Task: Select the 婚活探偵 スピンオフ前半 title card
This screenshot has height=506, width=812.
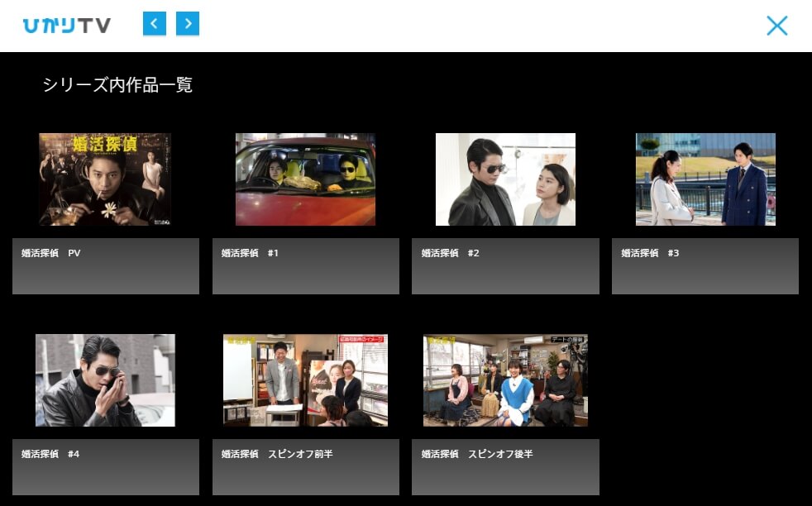Action: (x=306, y=467)
